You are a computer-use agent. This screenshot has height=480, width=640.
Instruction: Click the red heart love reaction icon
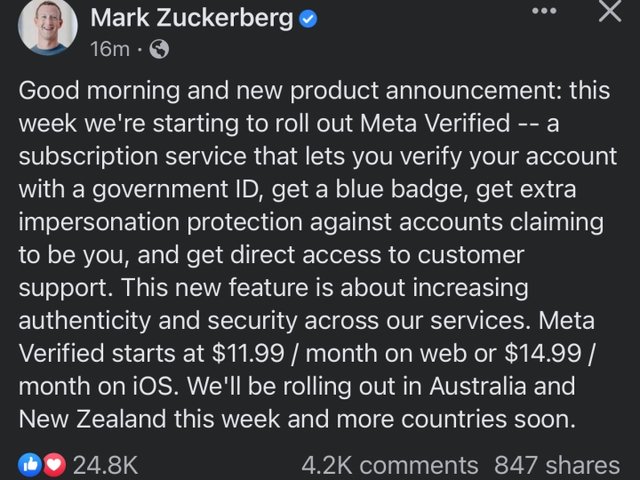pos(53,464)
